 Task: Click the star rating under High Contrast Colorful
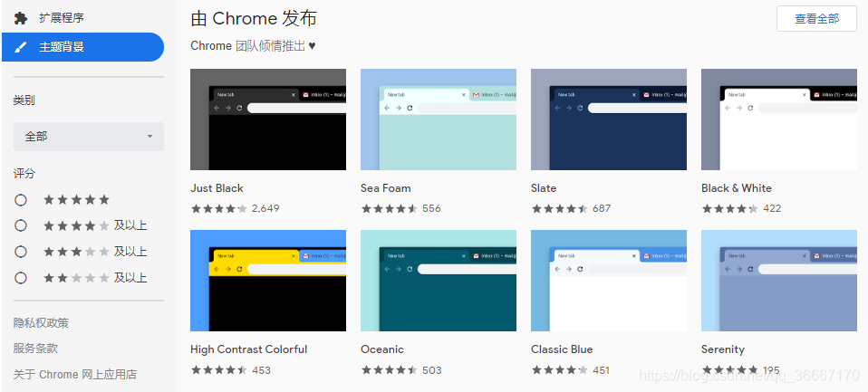[x=219, y=370]
